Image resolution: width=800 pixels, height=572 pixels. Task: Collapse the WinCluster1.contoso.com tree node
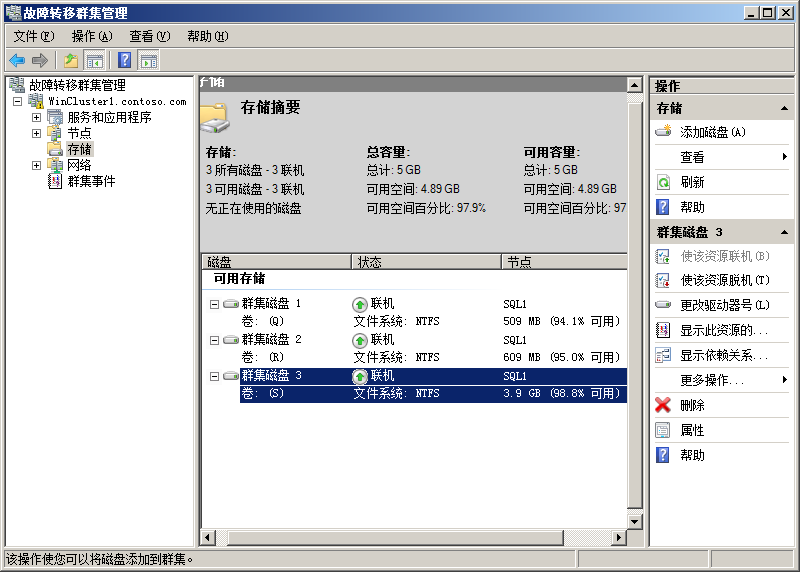[17, 101]
